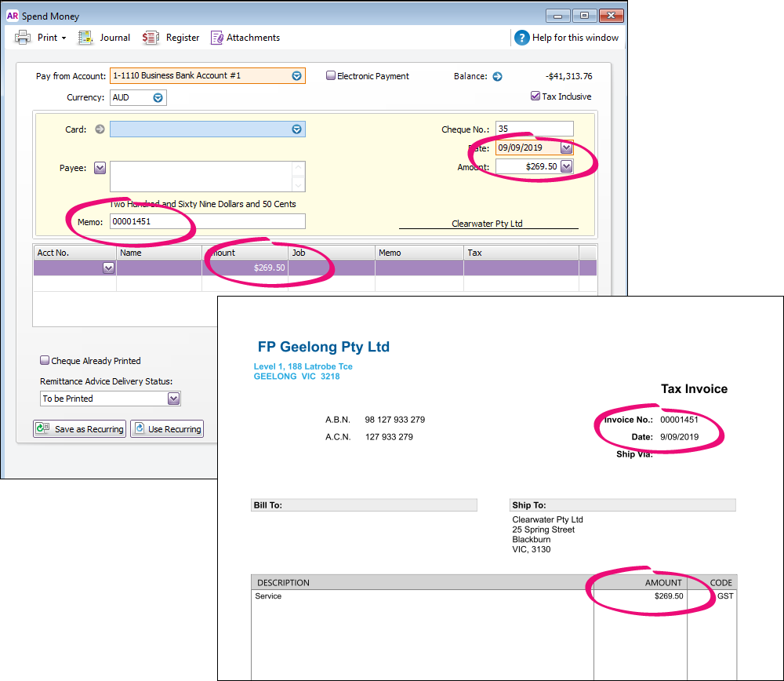Click into the Memo field
784x681 pixels.
click(x=207, y=222)
